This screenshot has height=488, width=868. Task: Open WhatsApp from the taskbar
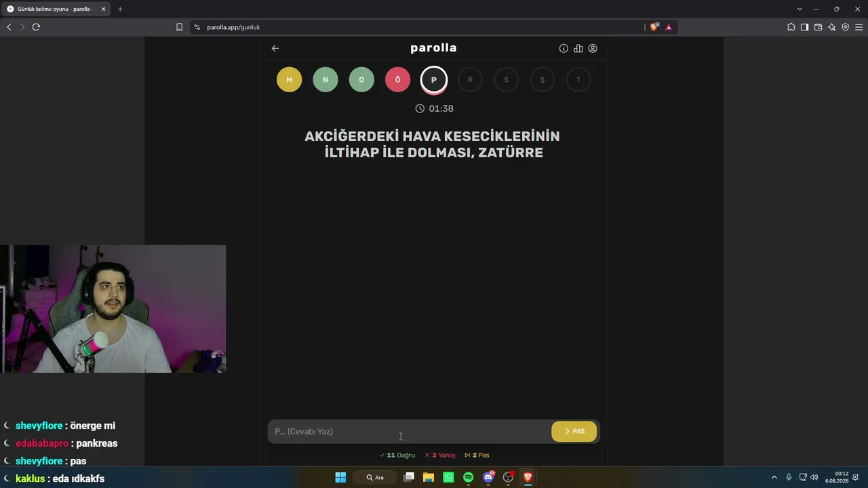[448, 477]
